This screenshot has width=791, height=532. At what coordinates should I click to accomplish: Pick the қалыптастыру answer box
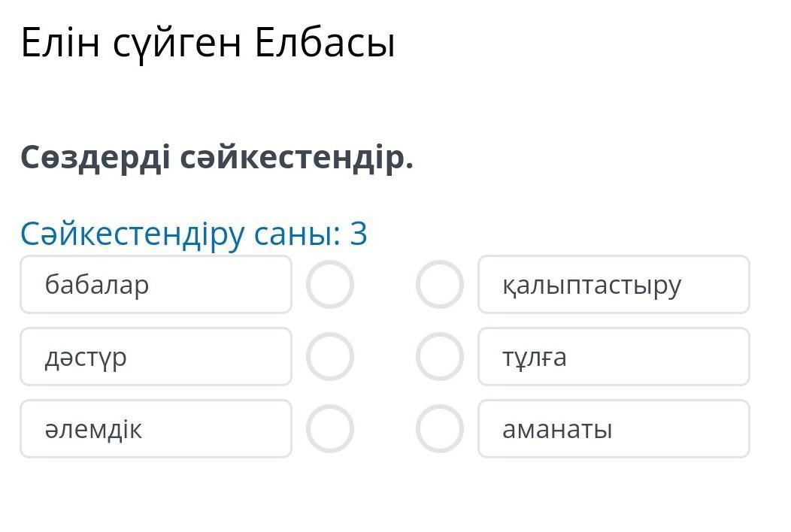(x=614, y=285)
